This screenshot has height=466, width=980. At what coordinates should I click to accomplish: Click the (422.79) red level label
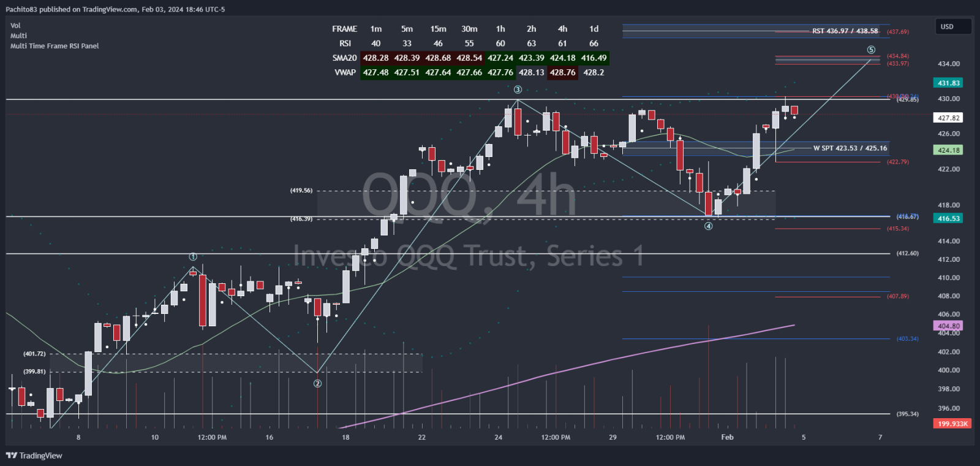898,162
